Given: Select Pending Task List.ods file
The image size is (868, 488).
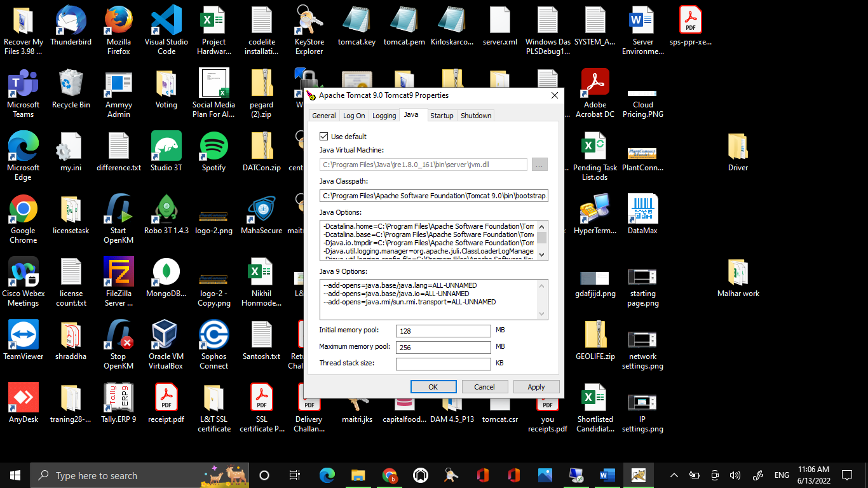Looking at the screenshot, I should coord(595,156).
